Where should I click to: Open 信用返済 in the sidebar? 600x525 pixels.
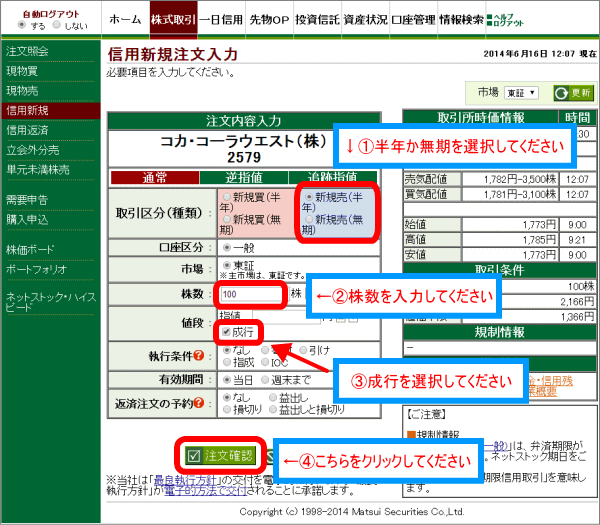coord(27,130)
